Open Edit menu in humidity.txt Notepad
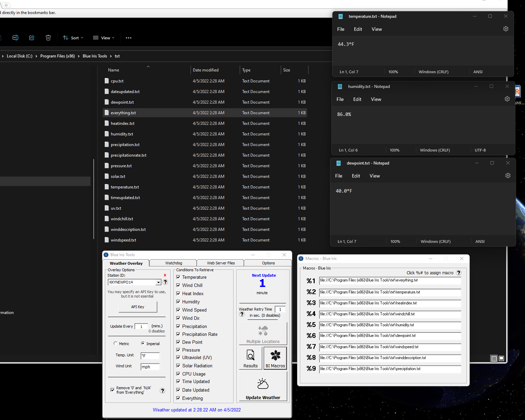 357,99
